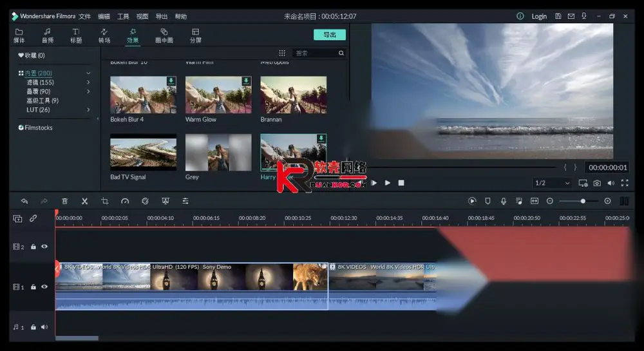Download the Warm Glow effect
This screenshot has height=351, width=644.
pyautogui.click(x=246, y=81)
